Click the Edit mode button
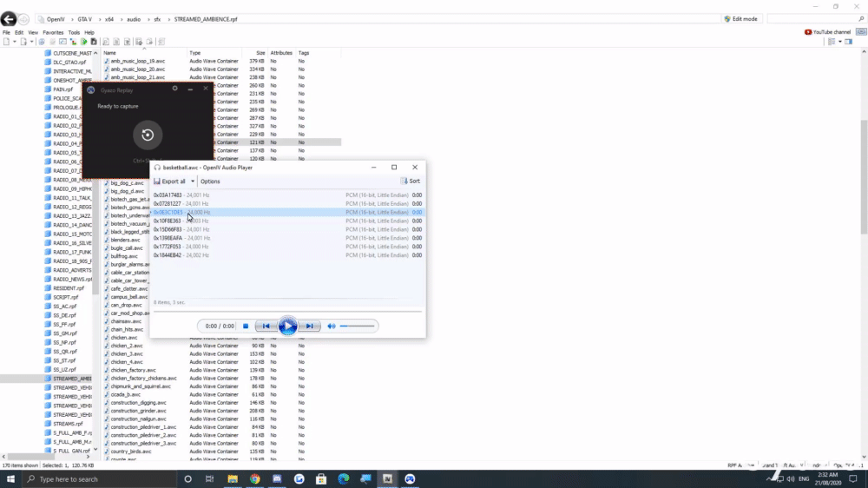 coord(740,19)
